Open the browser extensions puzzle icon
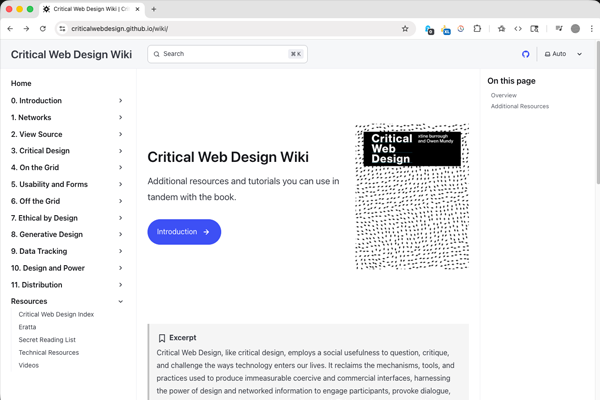This screenshot has width=600, height=400. pos(477,29)
